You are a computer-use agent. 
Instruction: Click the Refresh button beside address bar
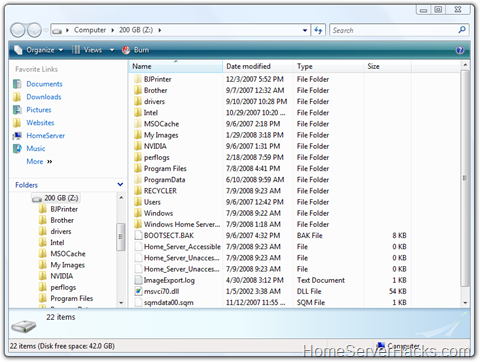click(318, 30)
